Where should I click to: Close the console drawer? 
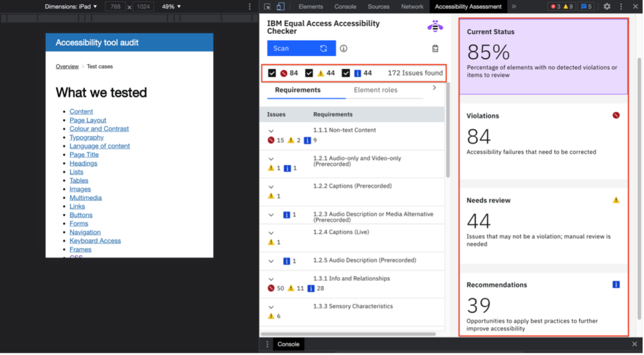tap(635, 344)
